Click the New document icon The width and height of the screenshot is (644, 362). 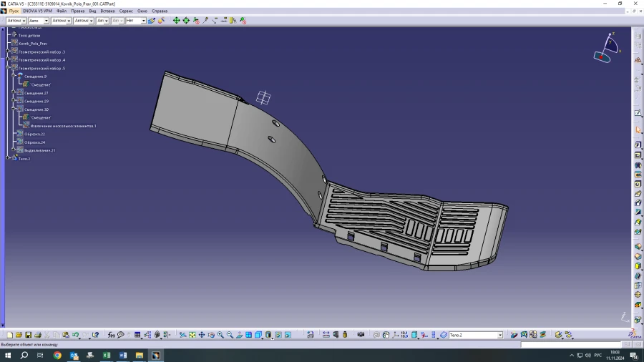coord(10,335)
